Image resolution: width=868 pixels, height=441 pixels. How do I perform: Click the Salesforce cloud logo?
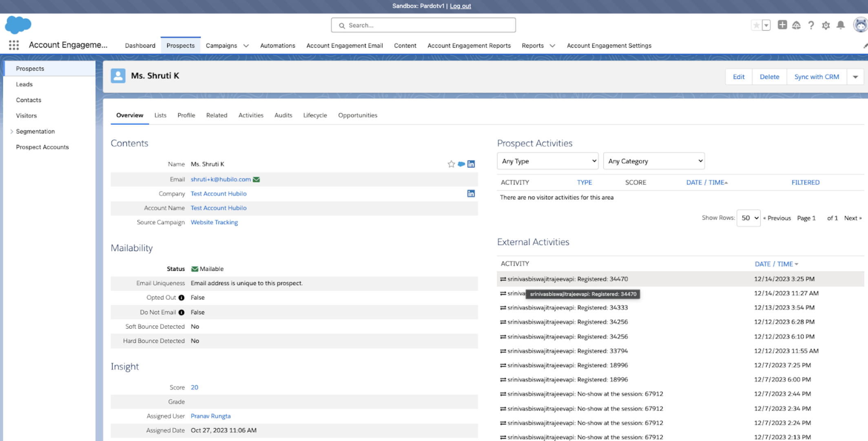18,25
